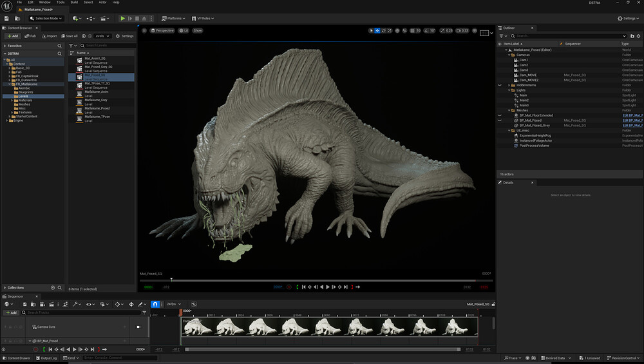This screenshot has height=364, width=644.
Task: Select the translate (move) gizmo tool in the viewport
Action: click(378, 30)
